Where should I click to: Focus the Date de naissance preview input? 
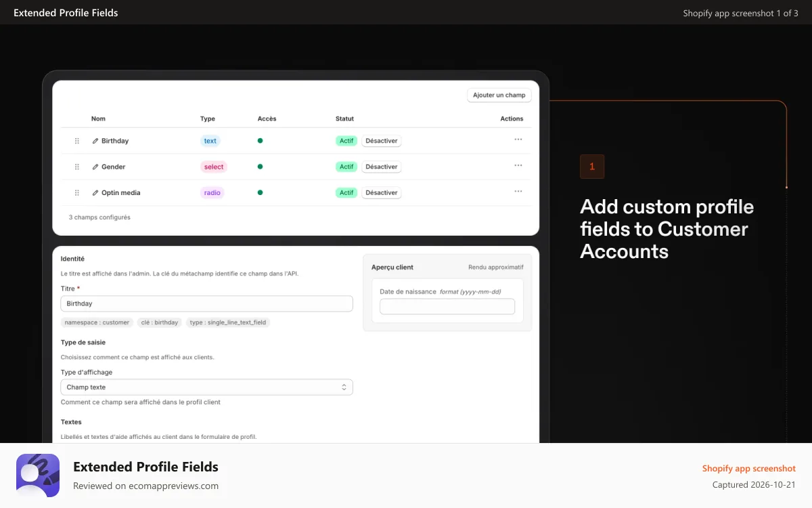coord(447,307)
